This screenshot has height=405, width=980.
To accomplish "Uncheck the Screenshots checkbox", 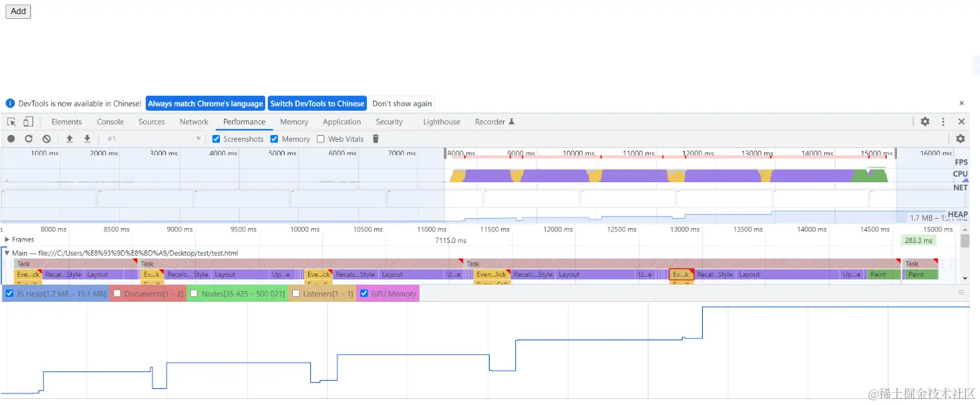I will [x=217, y=139].
